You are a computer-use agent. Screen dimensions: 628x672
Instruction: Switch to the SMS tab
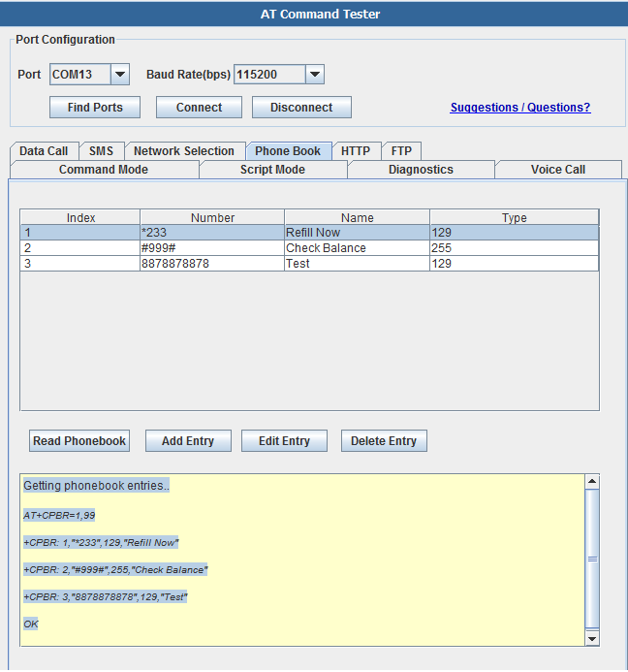coord(101,151)
